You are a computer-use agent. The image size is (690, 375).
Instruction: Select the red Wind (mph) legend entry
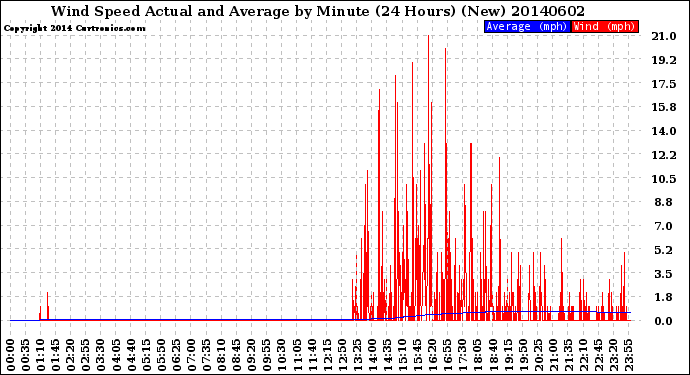(x=605, y=26)
